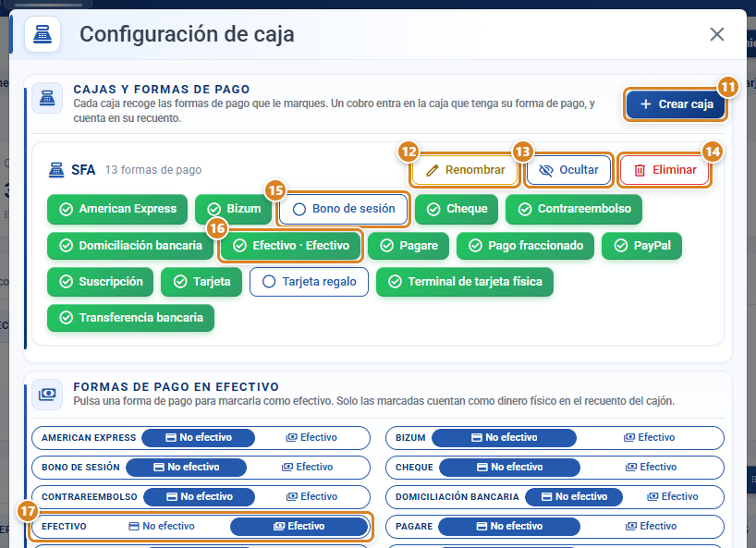The width and height of the screenshot is (756, 548).
Task: Click the SFA caja name
Action: point(83,170)
